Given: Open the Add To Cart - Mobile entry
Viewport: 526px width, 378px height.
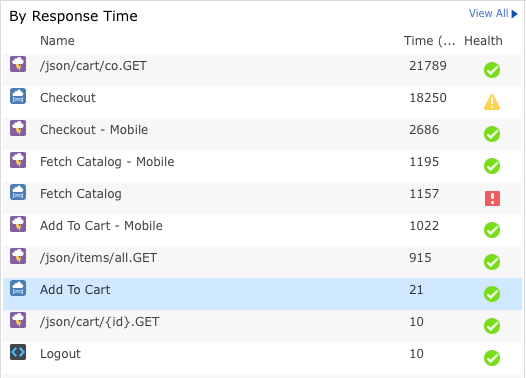Looking at the screenshot, I should point(101,226).
